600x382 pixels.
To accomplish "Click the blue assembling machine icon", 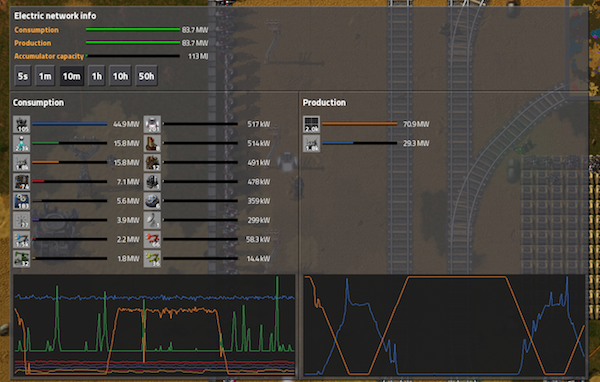I will [21, 201].
